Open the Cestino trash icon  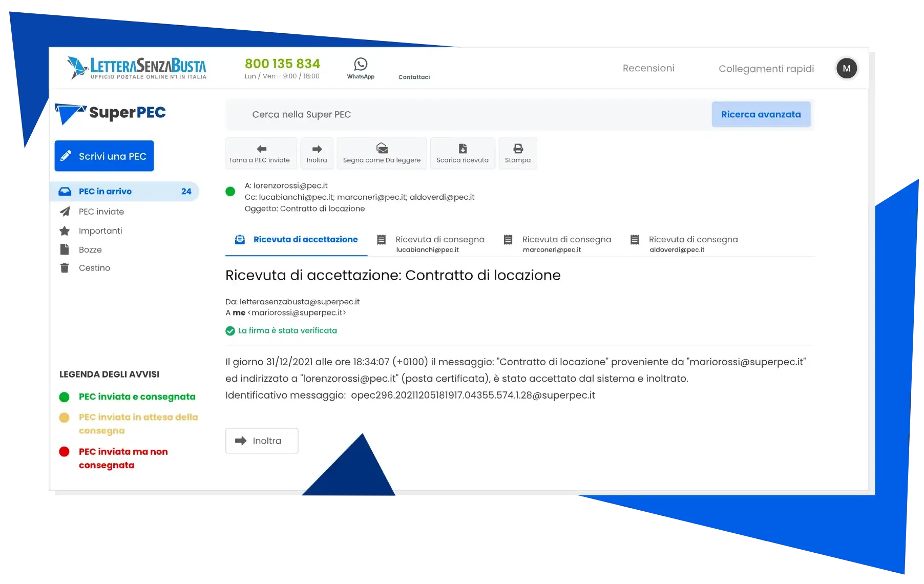coord(65,267)
